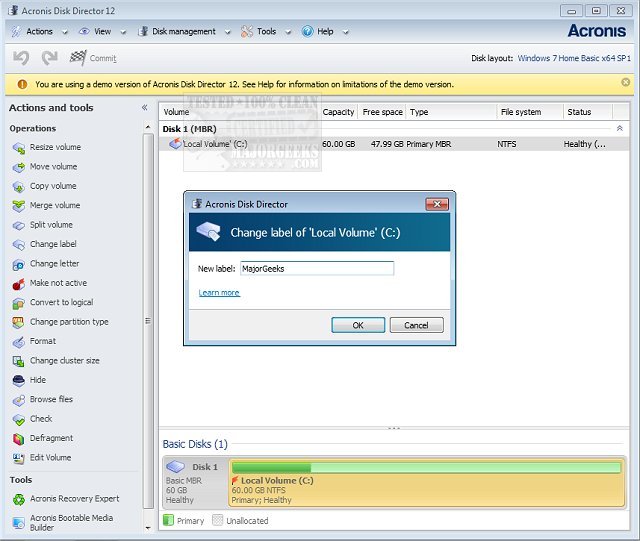The width and height of the screenshot is (640, 541).
Task: Click the pane splitter dots above Basic Disks
Action: 394,428
